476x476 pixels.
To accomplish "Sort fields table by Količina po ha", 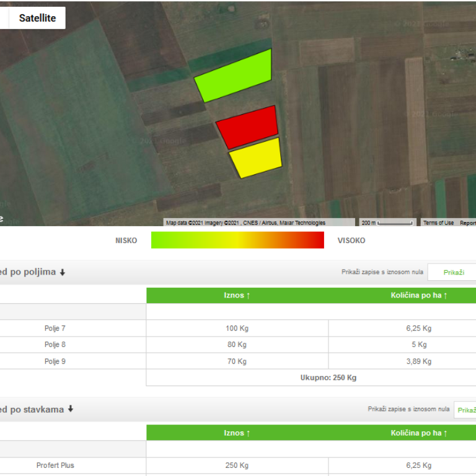I will [419, 296].
